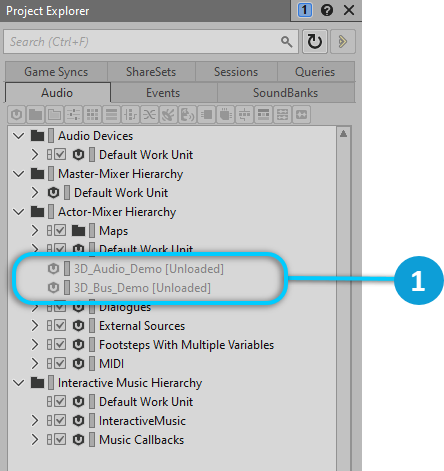
Task: Toggle the External Sources checkbox
Action: [x=60, y=325]
